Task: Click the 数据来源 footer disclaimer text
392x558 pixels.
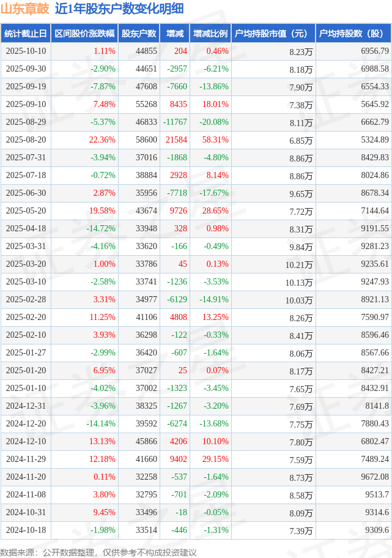Action: tap(98, 552)
